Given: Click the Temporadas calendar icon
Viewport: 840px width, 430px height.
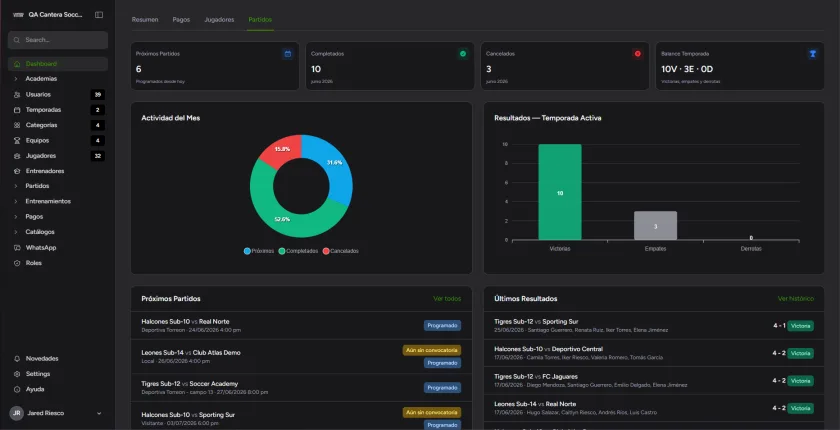Looking at the screenshot, I should 17,110.
